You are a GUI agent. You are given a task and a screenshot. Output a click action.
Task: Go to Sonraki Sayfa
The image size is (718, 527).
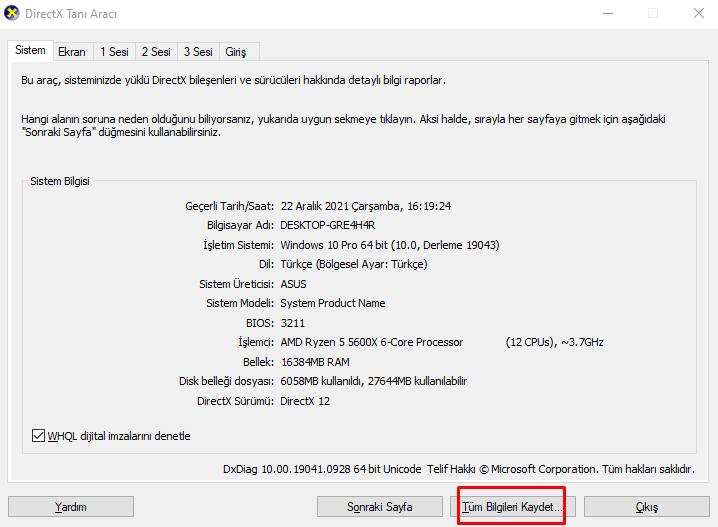380,506
